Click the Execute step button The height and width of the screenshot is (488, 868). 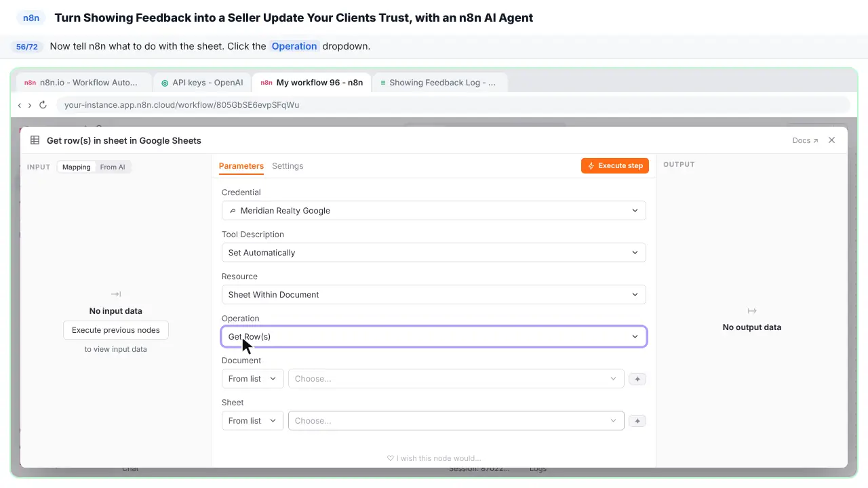point(615,165)
